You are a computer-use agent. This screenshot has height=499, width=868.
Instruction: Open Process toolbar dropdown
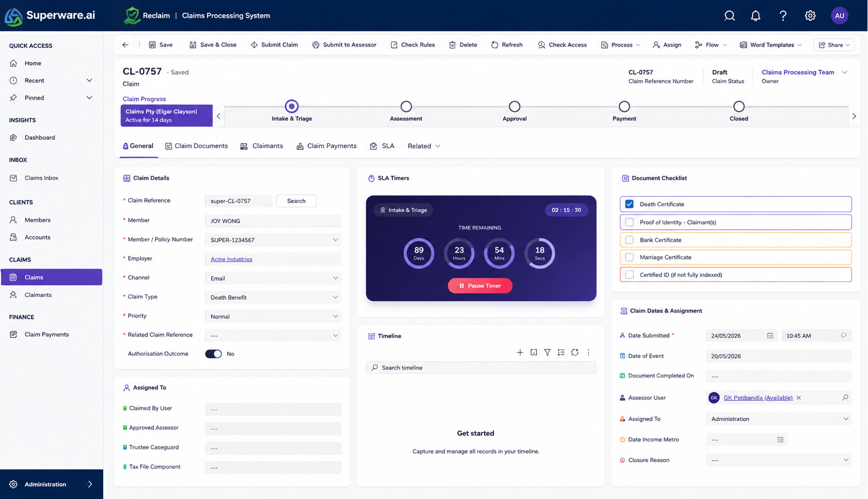point(621,45)
